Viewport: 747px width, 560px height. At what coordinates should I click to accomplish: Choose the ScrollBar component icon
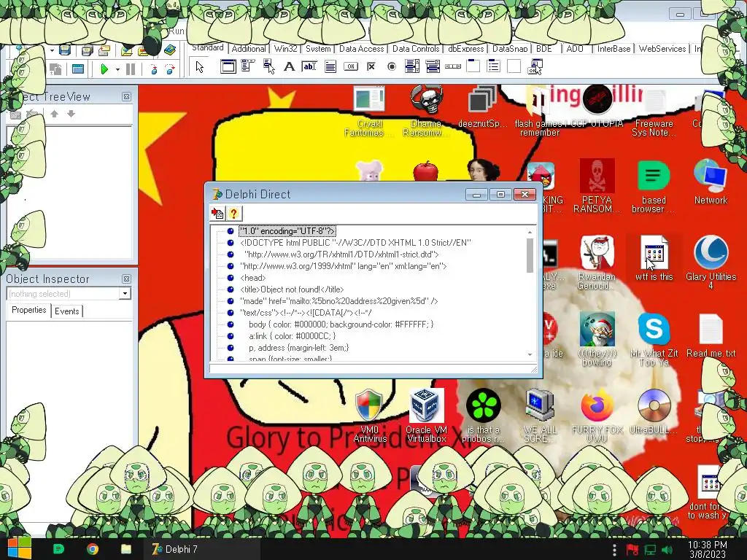coord(452,66)
